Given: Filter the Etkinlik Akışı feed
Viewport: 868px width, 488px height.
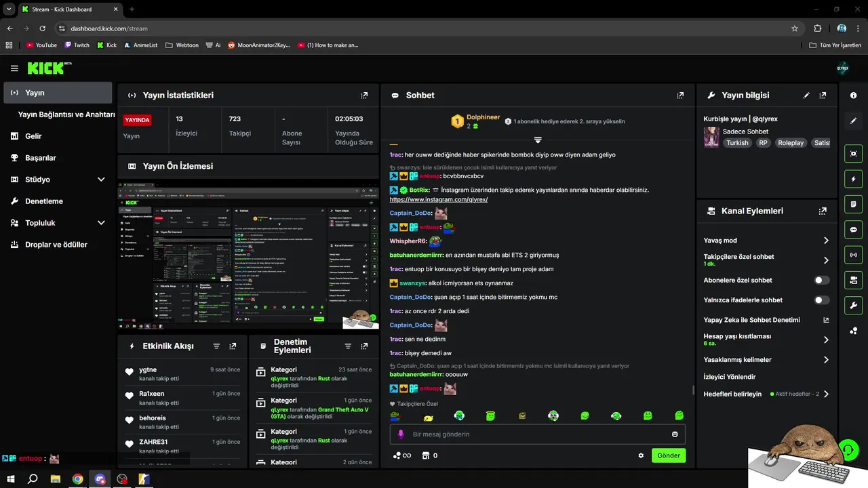Looking at the screenshot, I should [216, 346].
